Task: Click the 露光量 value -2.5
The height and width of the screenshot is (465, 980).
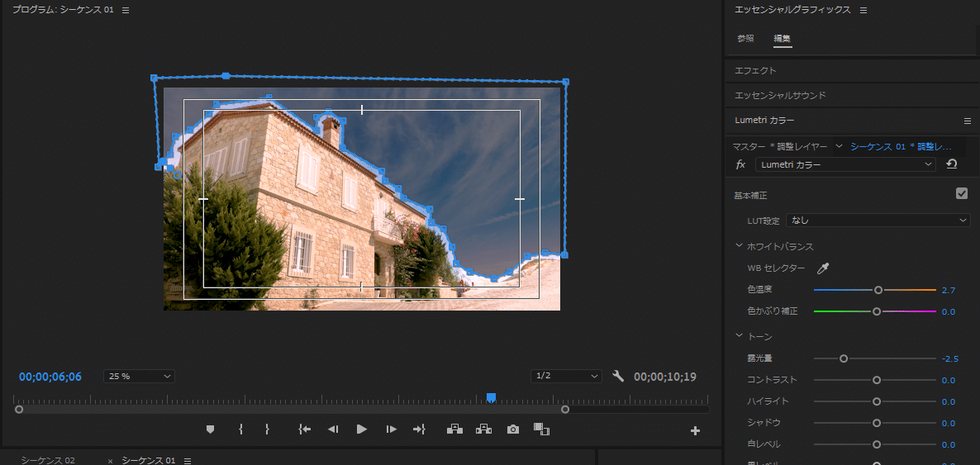Action: click(949, 358)
